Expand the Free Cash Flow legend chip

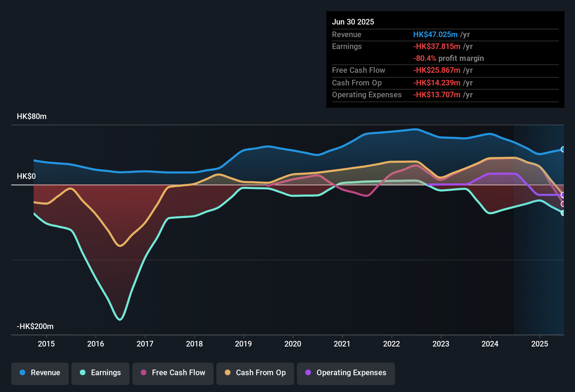pos(173,373)
